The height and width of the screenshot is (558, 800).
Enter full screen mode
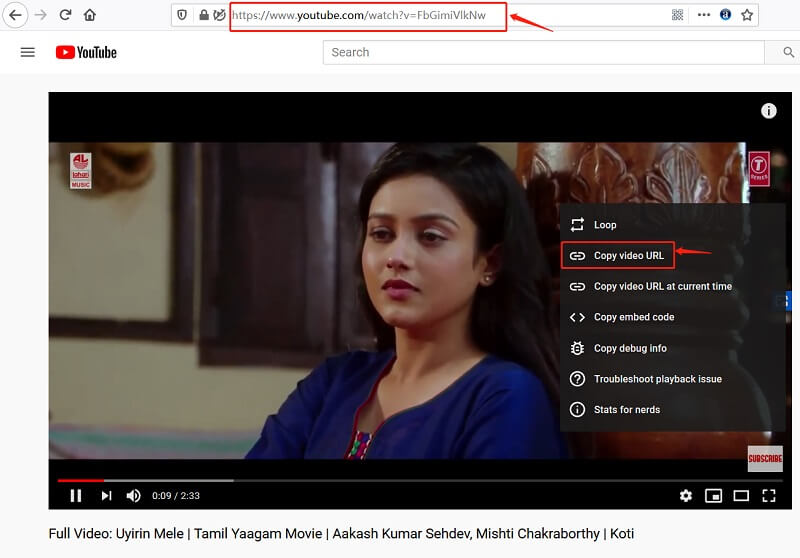(x=768, y=496)
